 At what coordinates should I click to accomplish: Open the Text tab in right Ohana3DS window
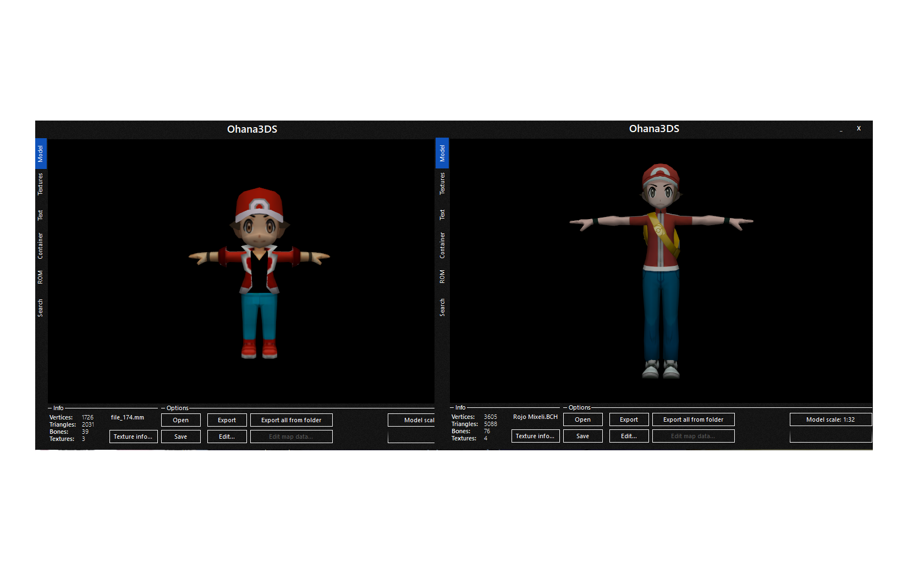pos(442,214)
